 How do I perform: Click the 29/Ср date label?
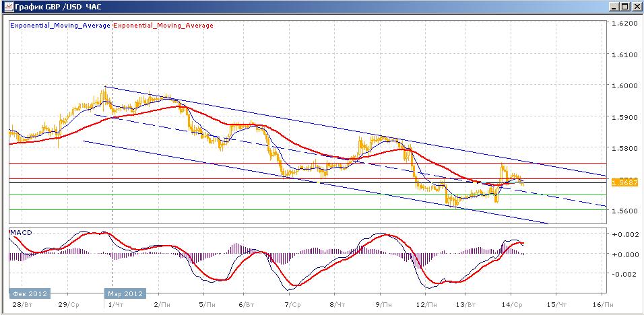pyautogui.click(x=68, y=305)
